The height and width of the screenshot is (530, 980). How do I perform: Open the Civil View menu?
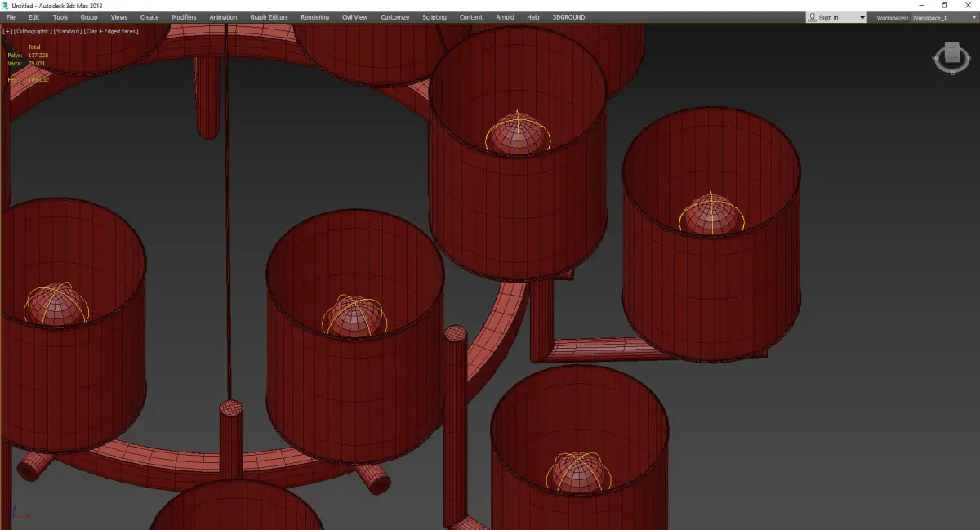pyautogui.click(x=354, y=17)
